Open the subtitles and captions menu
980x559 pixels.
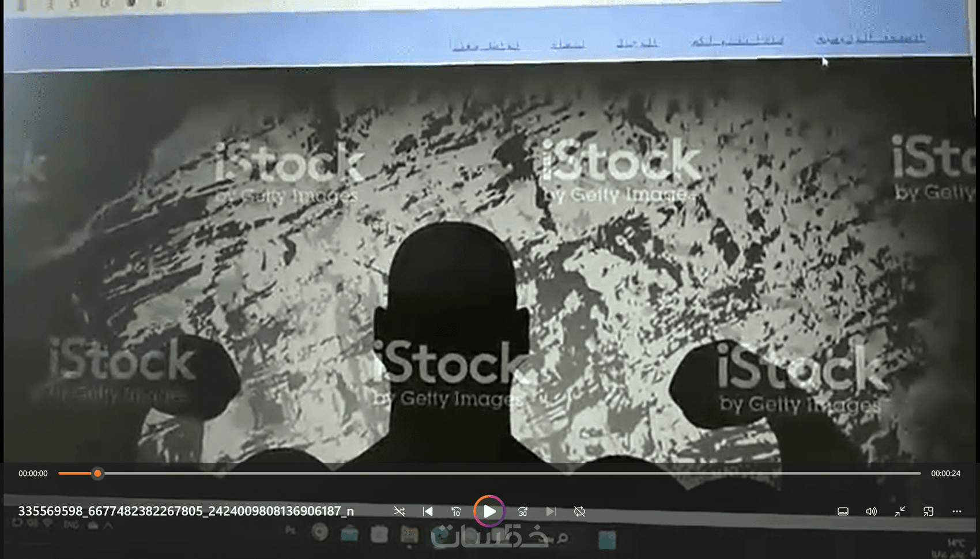843,511
